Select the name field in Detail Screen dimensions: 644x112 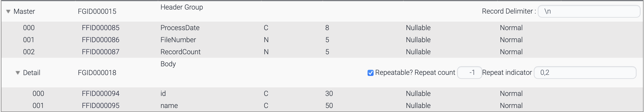pos(169,105)
